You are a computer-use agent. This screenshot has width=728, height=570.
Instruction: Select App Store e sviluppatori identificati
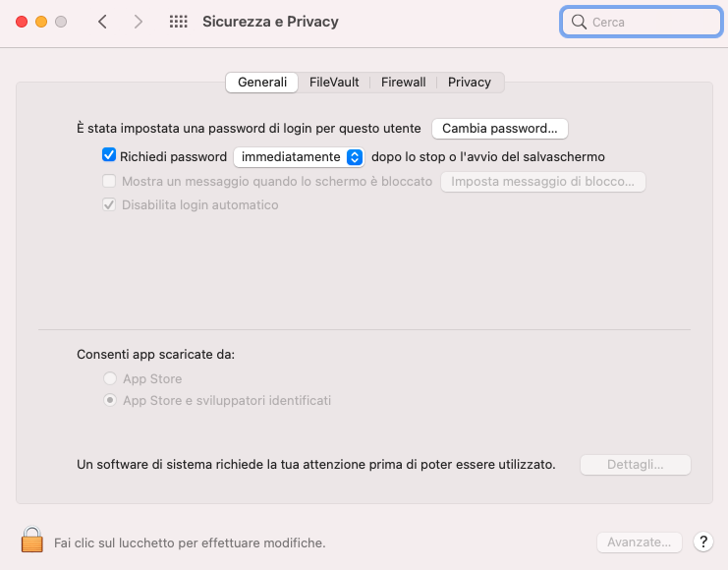[110, 400]
